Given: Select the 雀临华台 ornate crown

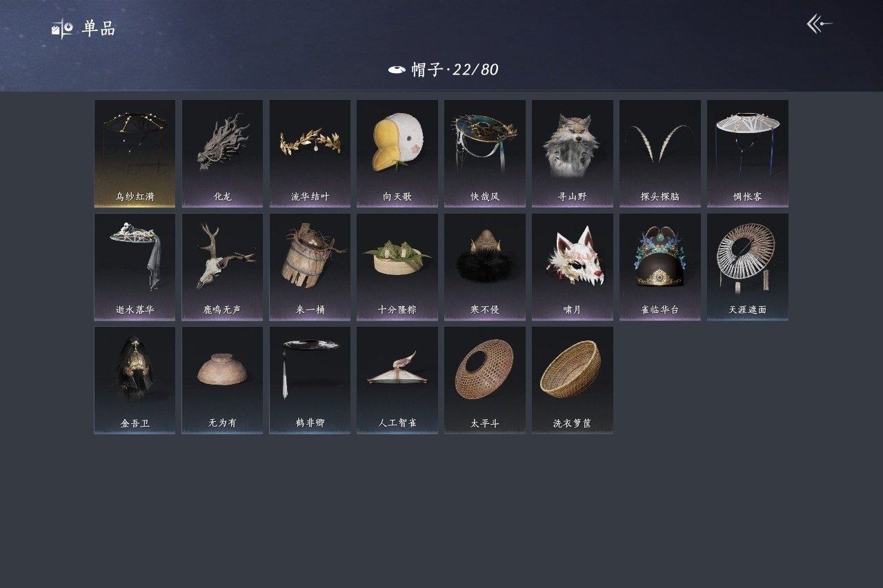Looking at the screenshot, I should click(x=660, y=267).
